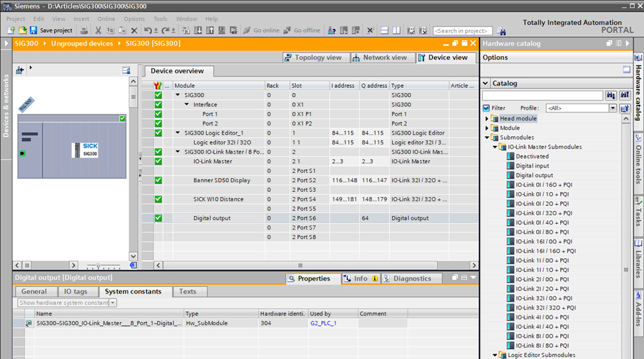Collapse SIG300 IO-Link Master / 8 Port row
Screen dimensions: 644x359
pos(178,152)
